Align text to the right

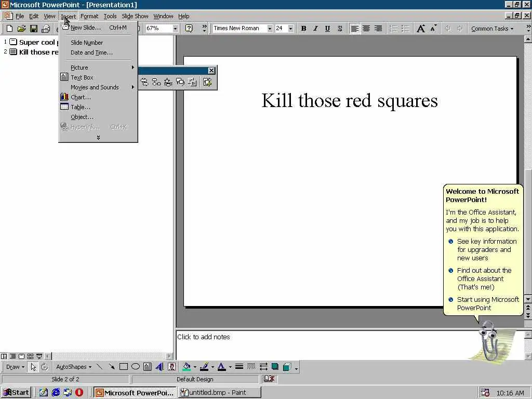click(x=378, y=29)
